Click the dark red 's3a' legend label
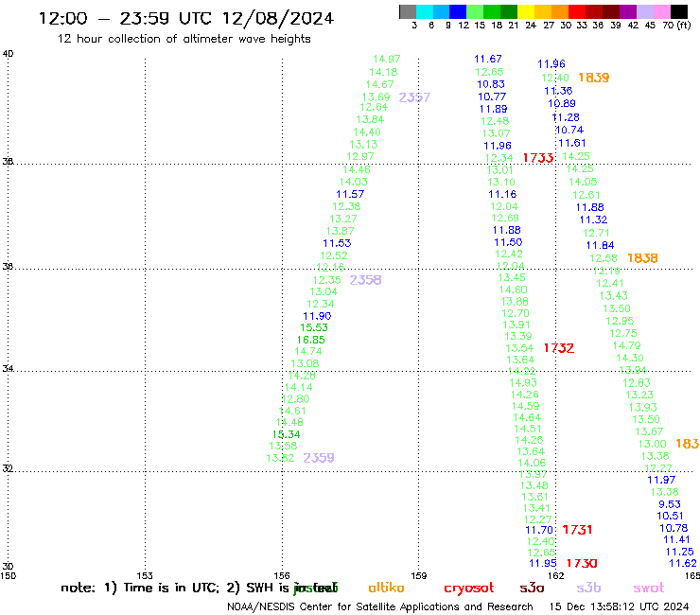 pyautogui.click(x=532, y=588)
